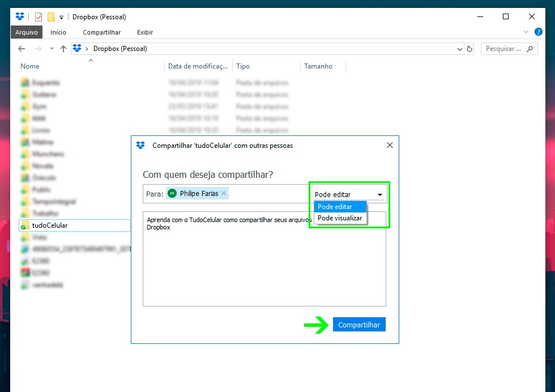Click the Dropbox icon in the title bar
The image size is (555, 392).
[x=20, y=16]
